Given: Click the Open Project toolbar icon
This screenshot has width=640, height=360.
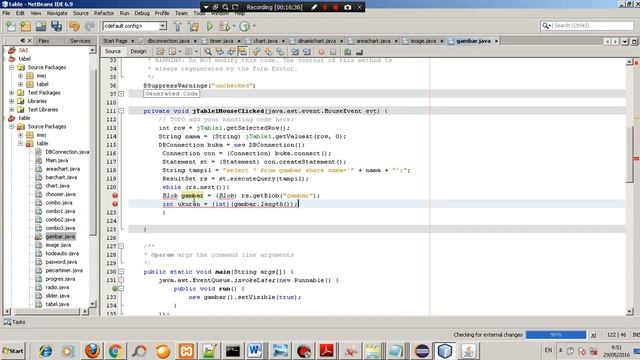Looking at the screenshot, I should [41, 27].
